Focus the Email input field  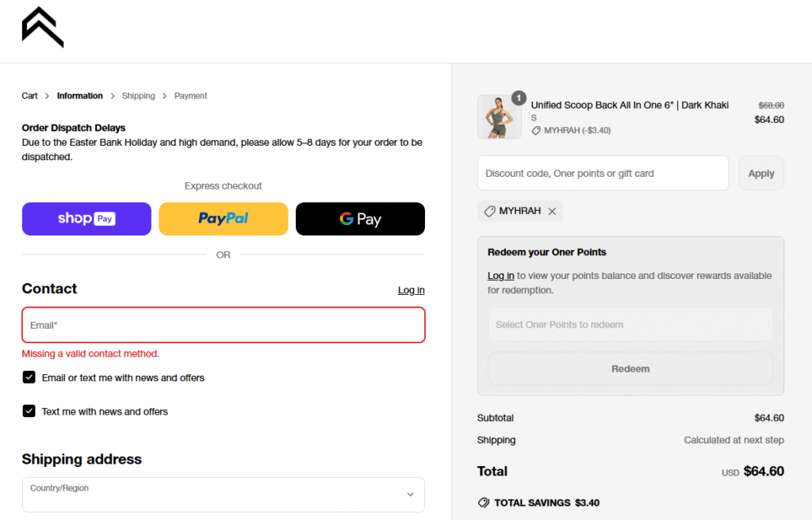click(224, 325)
